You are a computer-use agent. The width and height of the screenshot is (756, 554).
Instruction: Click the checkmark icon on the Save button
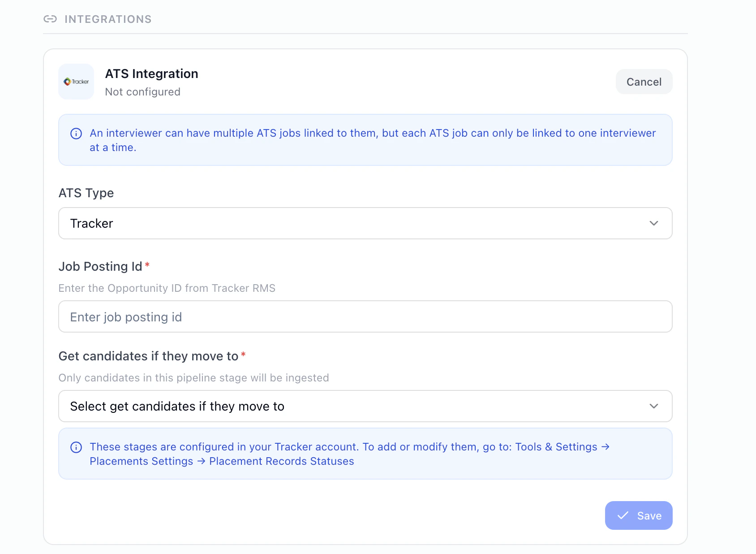(623, 515)
